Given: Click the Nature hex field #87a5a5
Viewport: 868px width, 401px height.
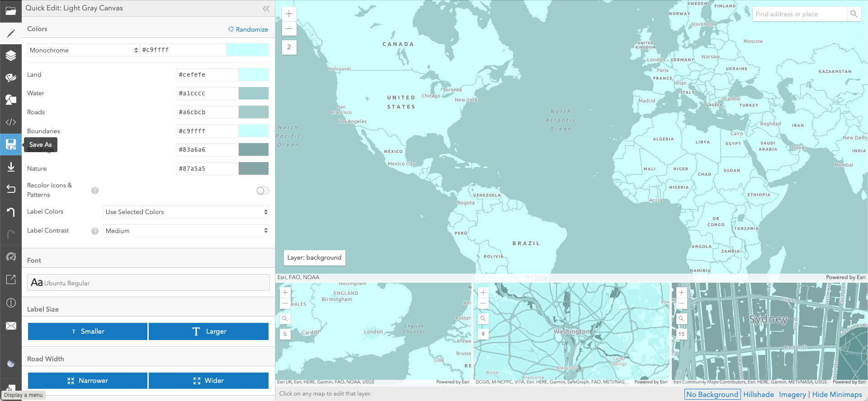Looking at the screenshot, I should click(207, 168).
